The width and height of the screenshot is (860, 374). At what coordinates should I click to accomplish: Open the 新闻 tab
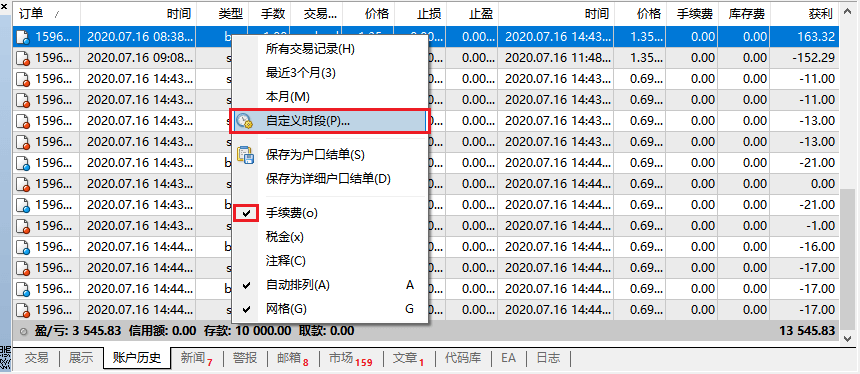196,359
